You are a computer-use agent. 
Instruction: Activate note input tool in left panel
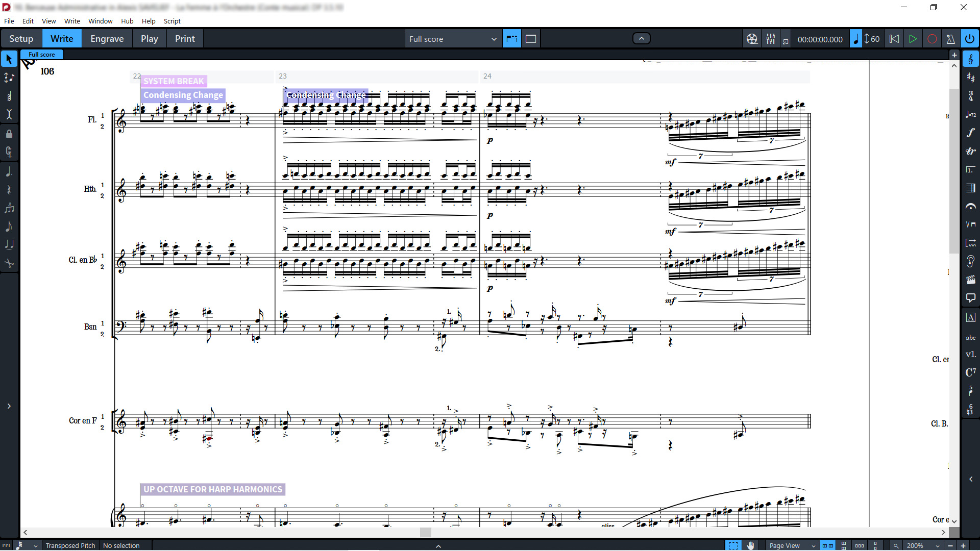(9, 78)
